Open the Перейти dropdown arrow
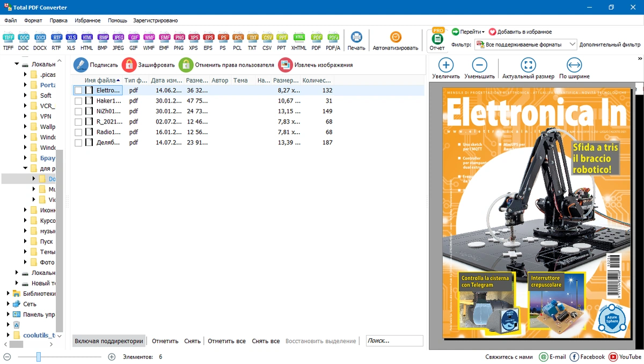Image resolution: width=644 pixels, height=364 pixels. click(483, 32)
